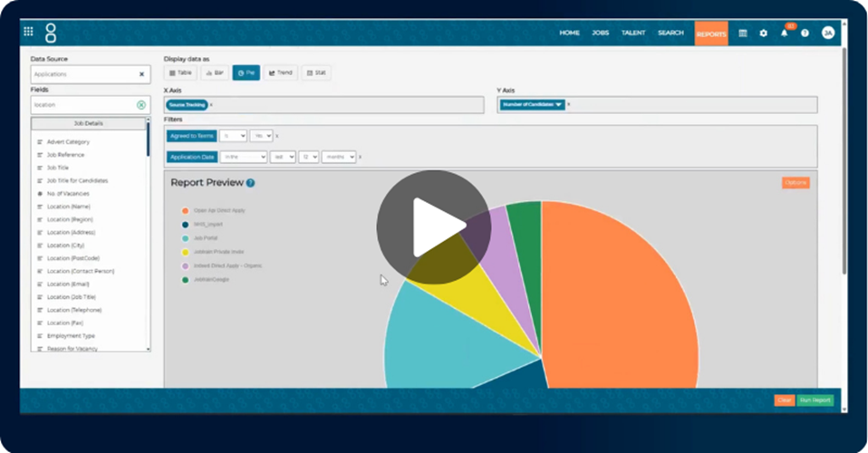Open the calendar grid icon in header
Viewport: 868px width, 453px height.
tap(743, 34)
